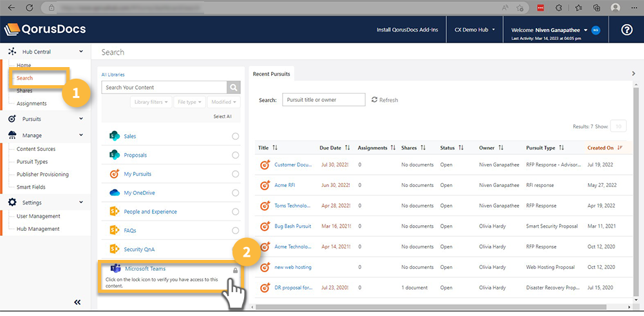Open Hub Management under Settings

click(x=38, y=229)
